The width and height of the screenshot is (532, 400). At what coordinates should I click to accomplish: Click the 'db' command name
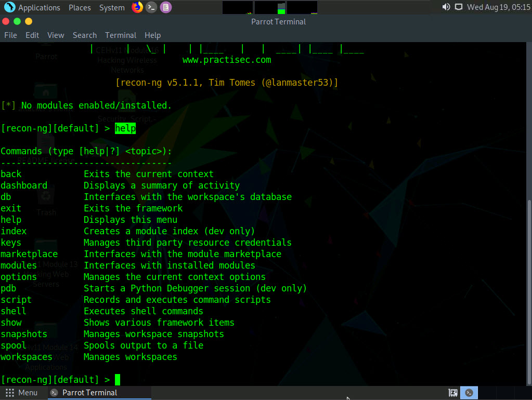pyautogui.click(x=6, y=197)
